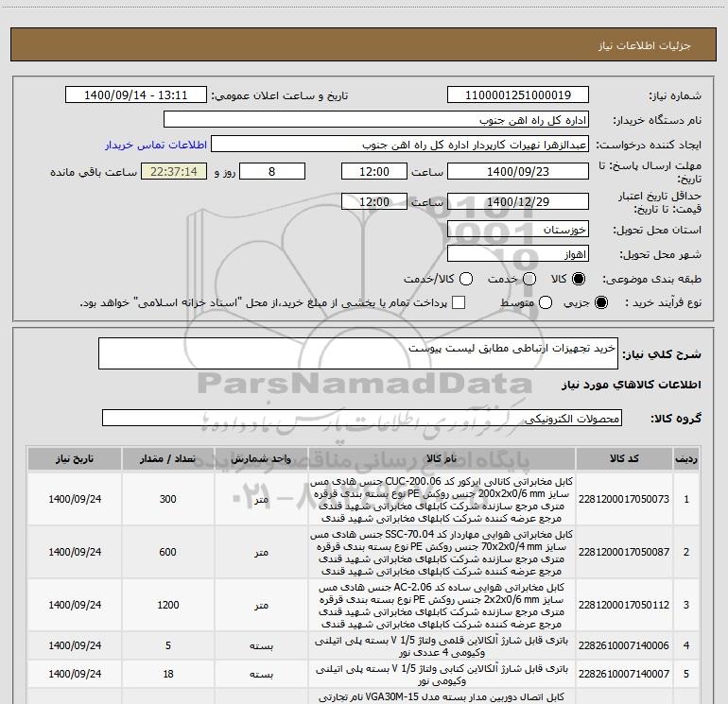Click the SSC-70.04 cable description
The image size is (728, 704).
point(442,552)
